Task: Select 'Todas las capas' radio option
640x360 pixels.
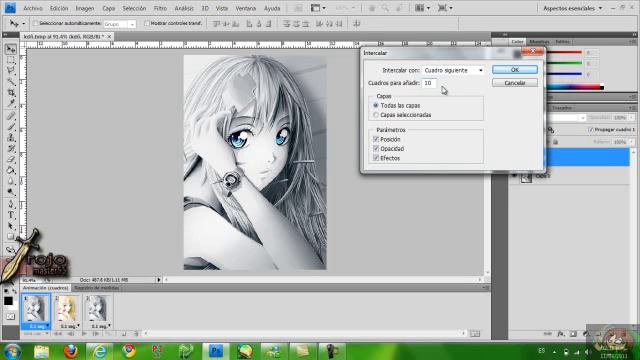Action: point(376,105)
